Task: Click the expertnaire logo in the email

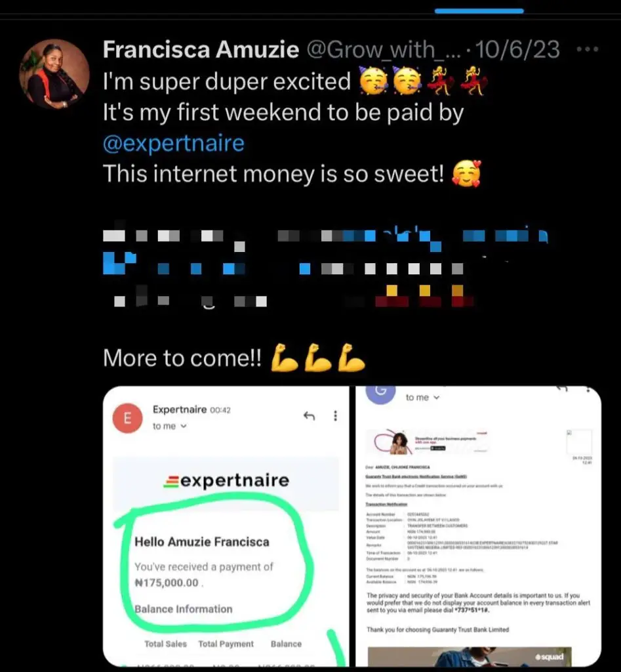Action: [x=226, y=480]
